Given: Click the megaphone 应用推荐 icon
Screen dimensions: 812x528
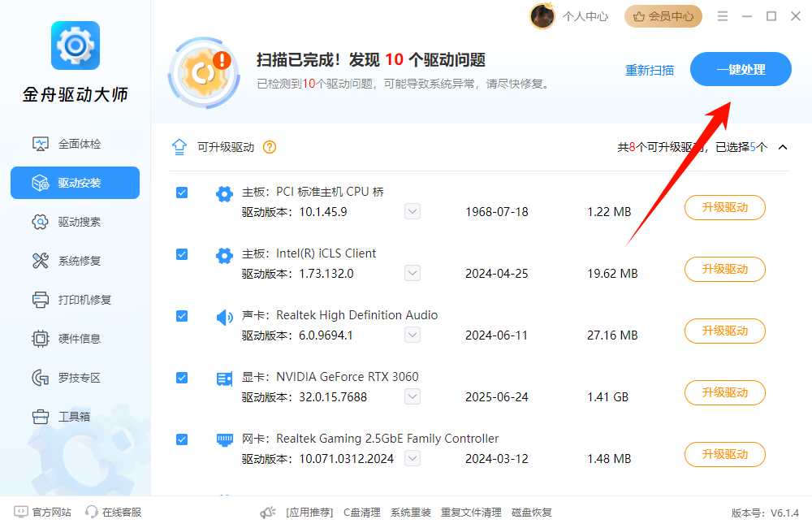Looking at the screenshot, I should click(268, 513).
